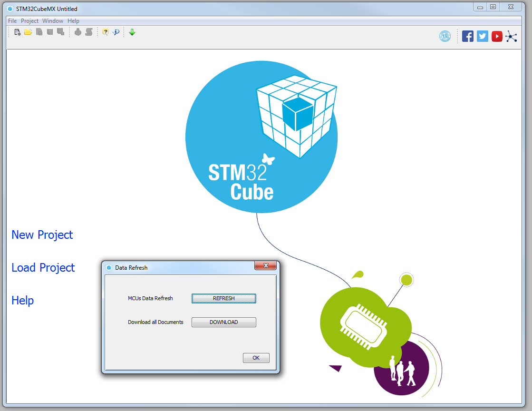
Task: Open the Facebook link icon
Action: pyautogui.click(x=467, y=36)
